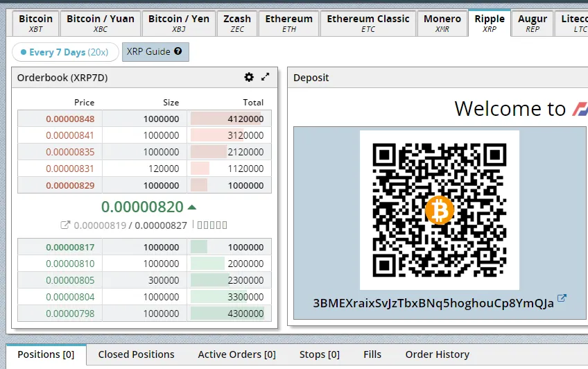The height and width of the screenshot is (369, 588).
Task: Click the orange Bitcoin logo in QR code
Action: pos(440,210)
